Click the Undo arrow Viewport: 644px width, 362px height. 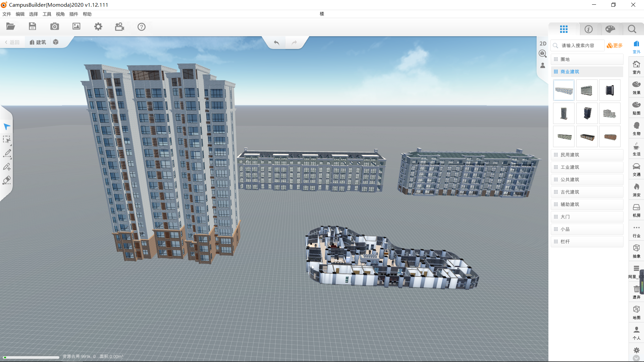click(276, 43)
